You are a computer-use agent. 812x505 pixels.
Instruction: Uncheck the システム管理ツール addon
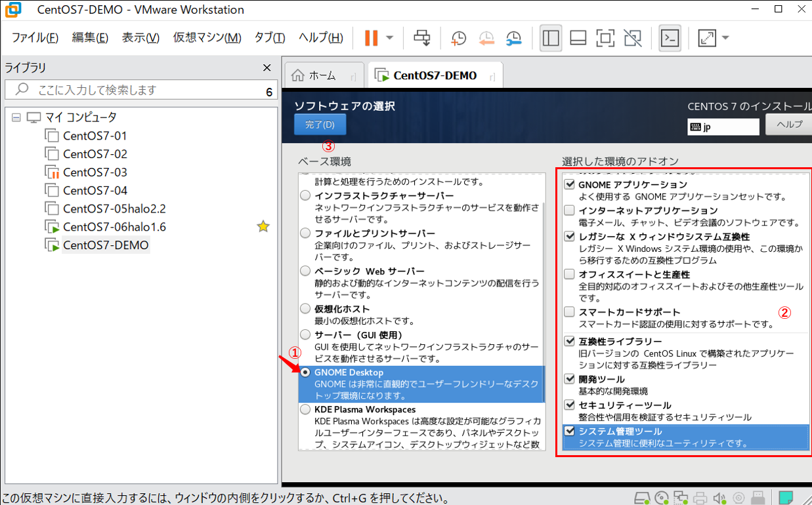click(569, 432)
